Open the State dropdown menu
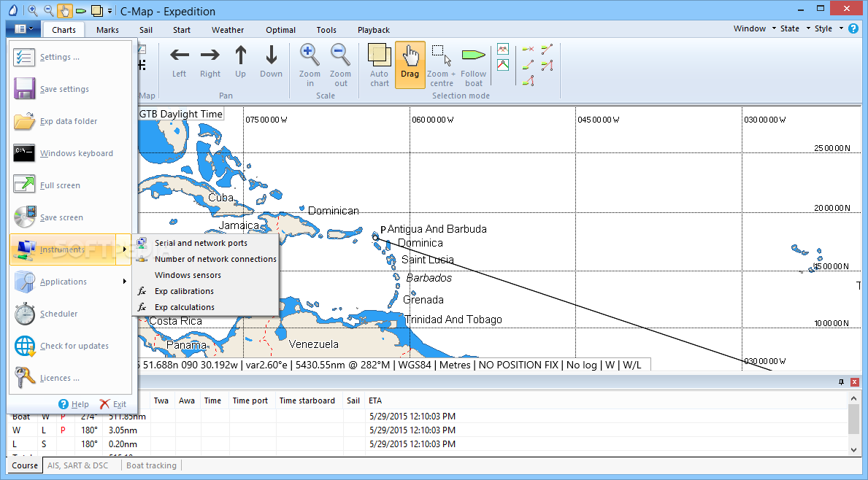Image resolution: width=868 pixels, height=480 pixels. coord(795,28)
